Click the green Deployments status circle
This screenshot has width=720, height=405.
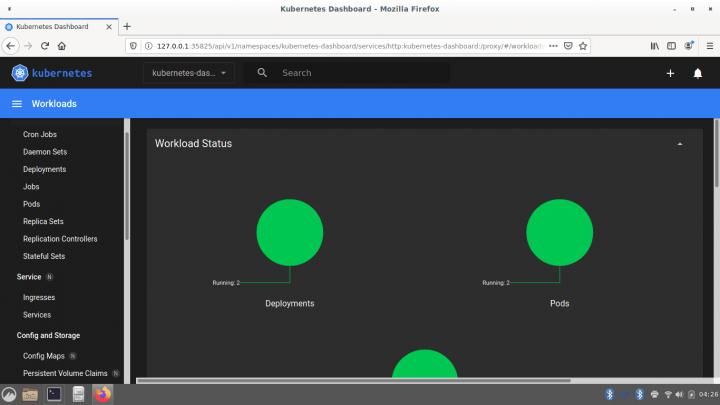290,232
